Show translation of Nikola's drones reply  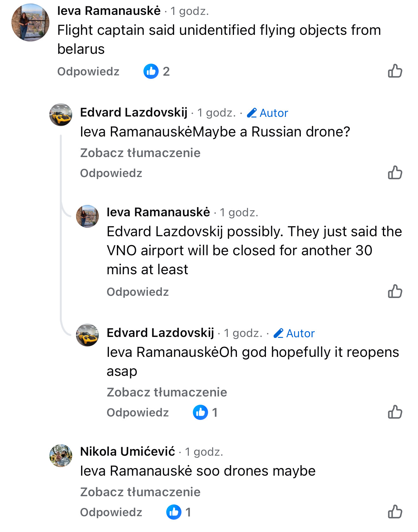coord(140,492)
